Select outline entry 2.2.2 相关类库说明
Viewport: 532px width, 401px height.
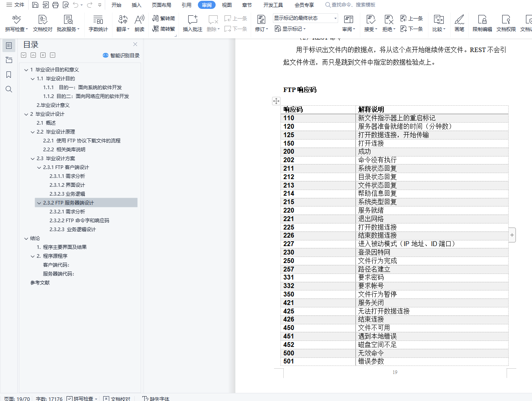click(x=64, y=150)
